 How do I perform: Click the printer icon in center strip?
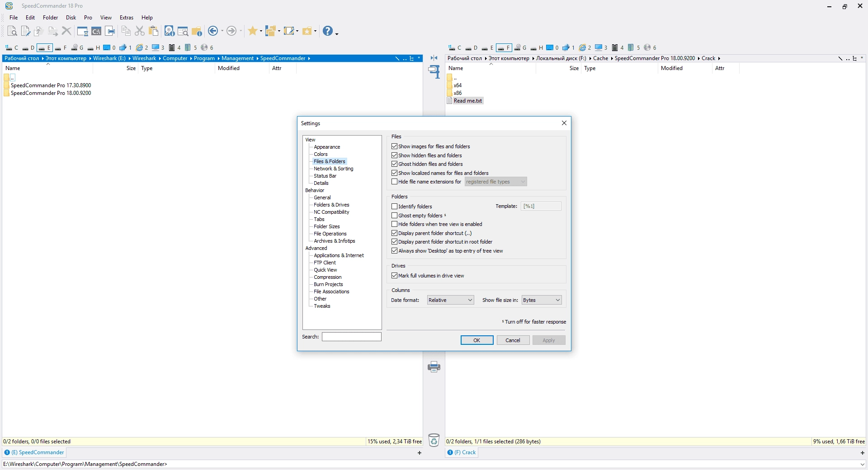(434, 367)
